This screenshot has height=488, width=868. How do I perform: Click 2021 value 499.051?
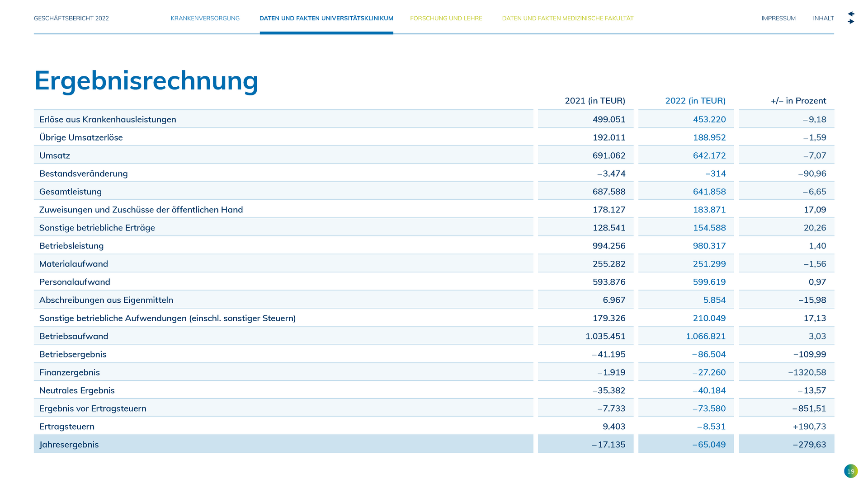(x=609, y=119)
